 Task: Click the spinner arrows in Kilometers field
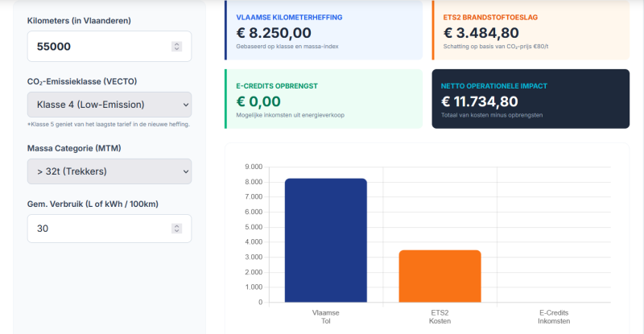pos(176,47)
